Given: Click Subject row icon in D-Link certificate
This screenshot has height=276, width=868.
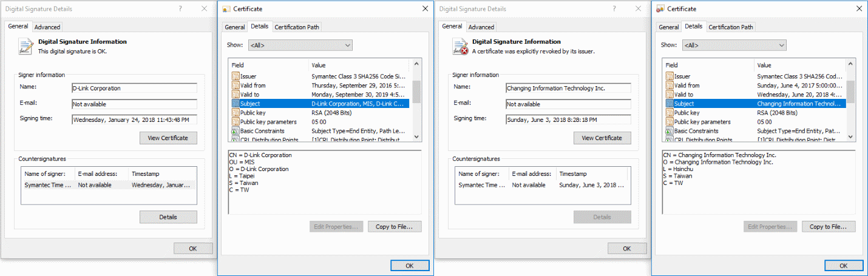Looking at the screenshot, I should pos(236,104).
